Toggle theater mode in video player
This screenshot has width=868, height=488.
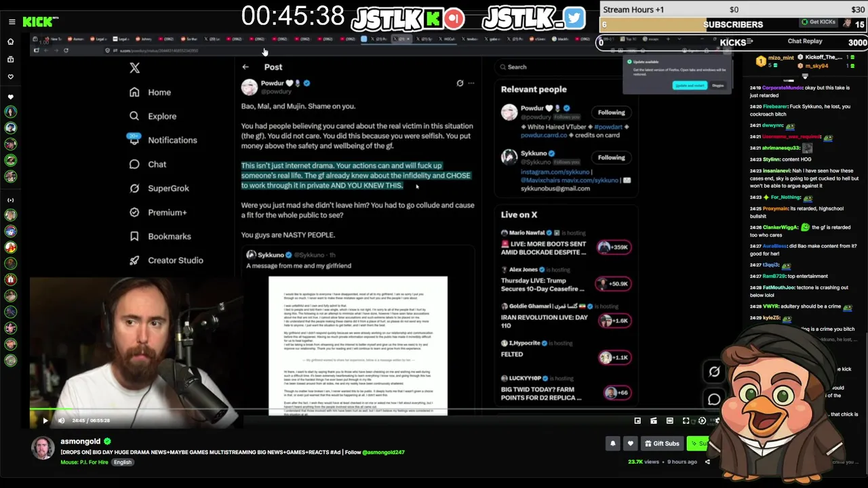point(670,421)
